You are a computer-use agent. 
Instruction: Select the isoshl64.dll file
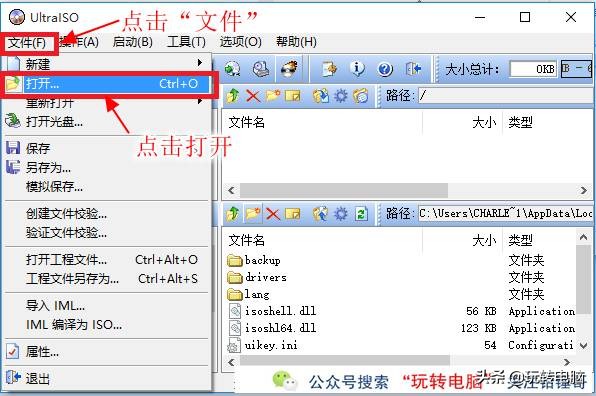(x=272, y=328)
